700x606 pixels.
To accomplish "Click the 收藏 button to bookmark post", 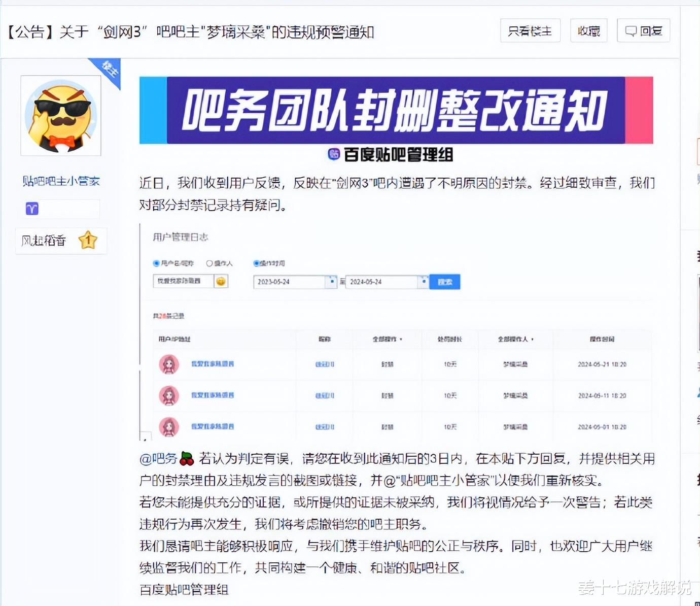I will (588, 30).
